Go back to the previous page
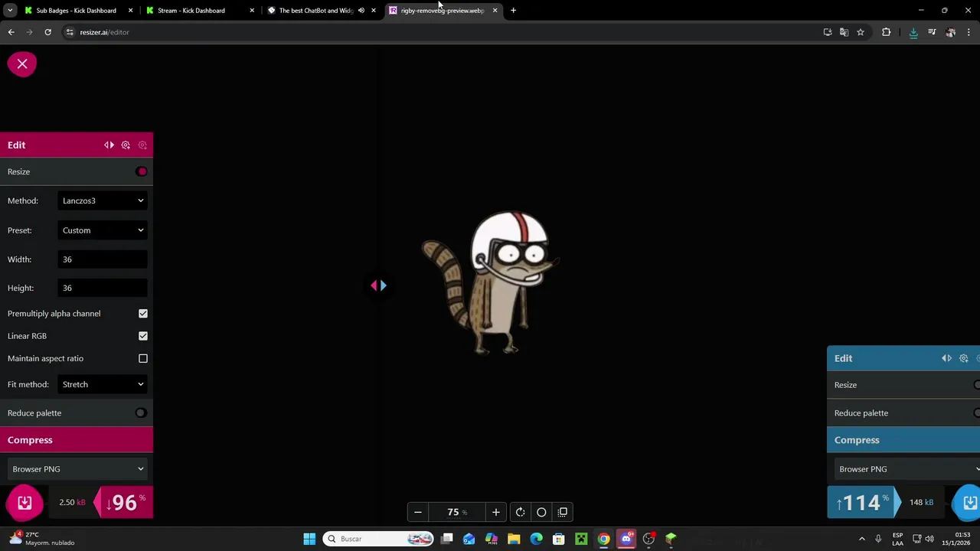The height and width of the screenshot is (551, 980). (x=11, y=32)
